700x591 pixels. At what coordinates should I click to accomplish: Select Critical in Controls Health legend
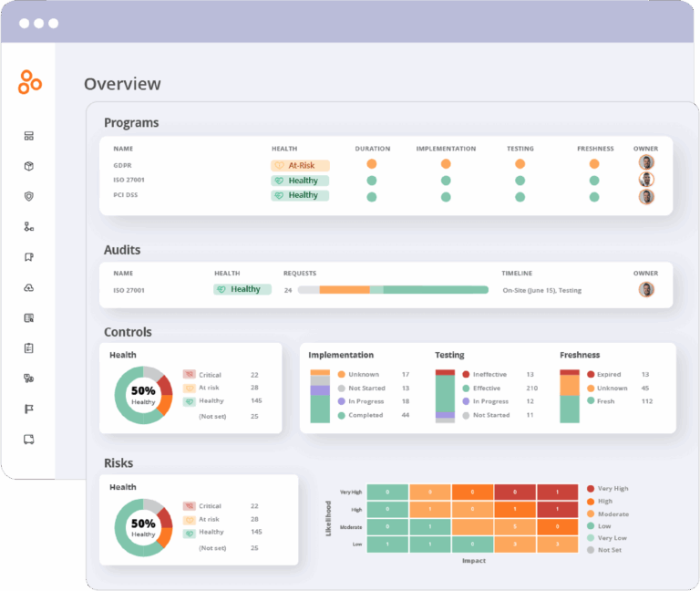210,375
